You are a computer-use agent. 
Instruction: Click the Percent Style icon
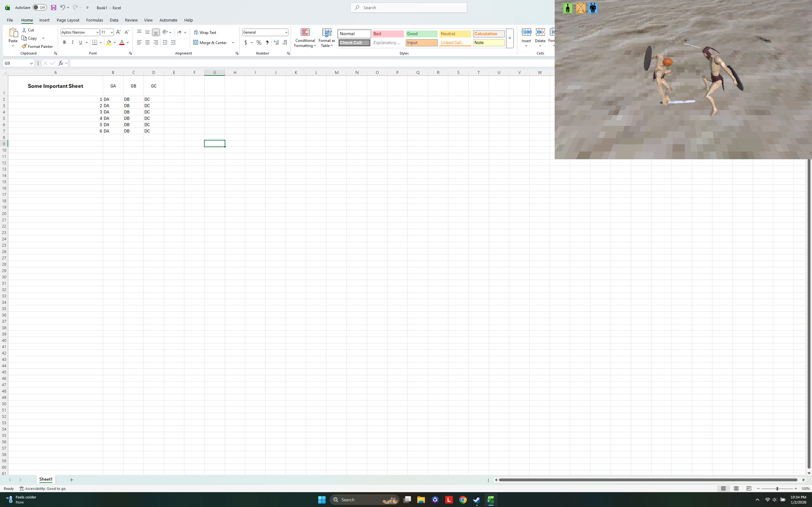[259, 42]
